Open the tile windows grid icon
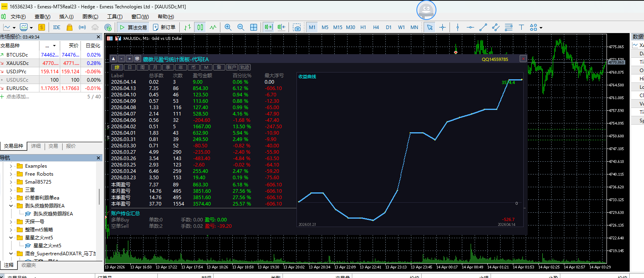 [x=253, y=27]
